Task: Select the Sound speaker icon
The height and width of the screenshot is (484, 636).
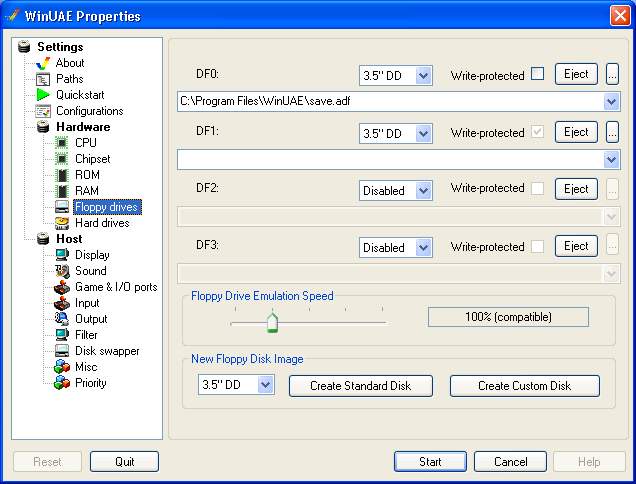Action: point(62,271)
